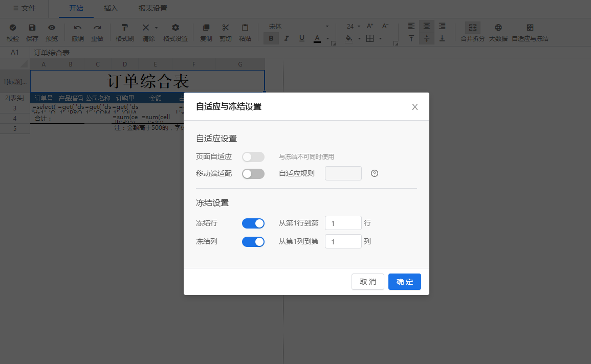Viewport: 591px width, 364px height.
Task: Click the A1 cell reference box
Action: point(15,52)
